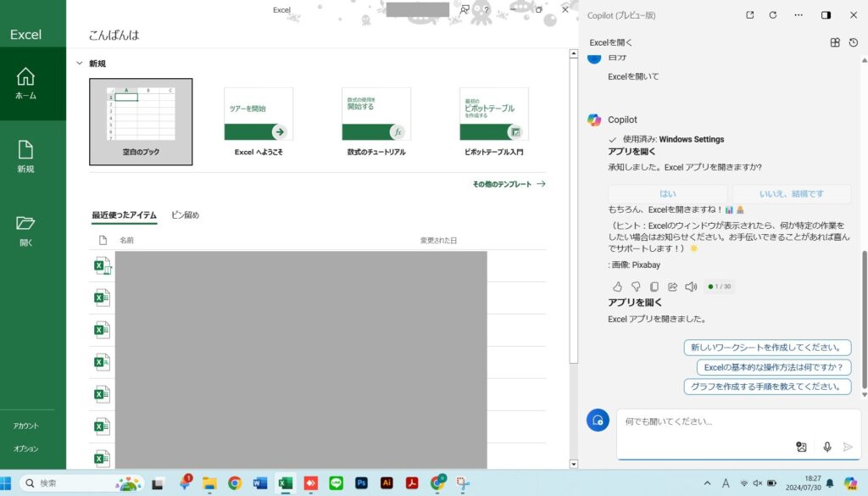Click the microphone icon in chat box
The width and height of the screenshot is (868, 496).
click(826, 447)
